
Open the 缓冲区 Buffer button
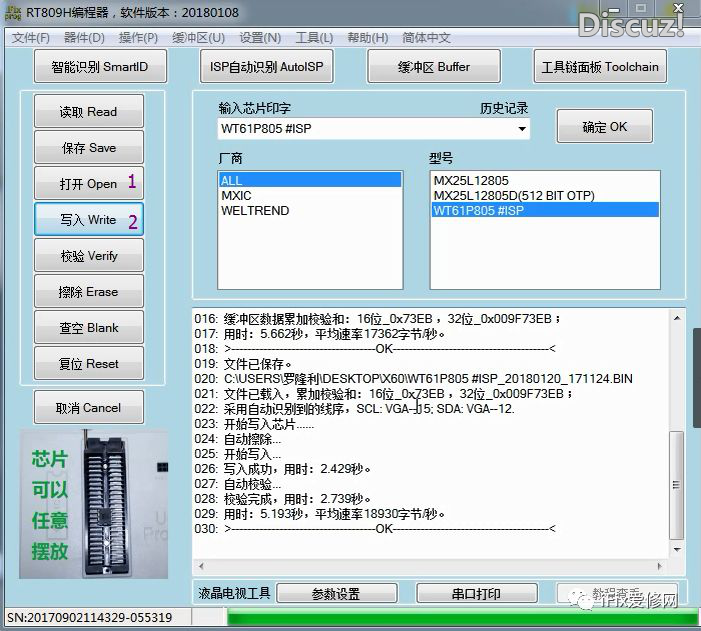[434, 67]
